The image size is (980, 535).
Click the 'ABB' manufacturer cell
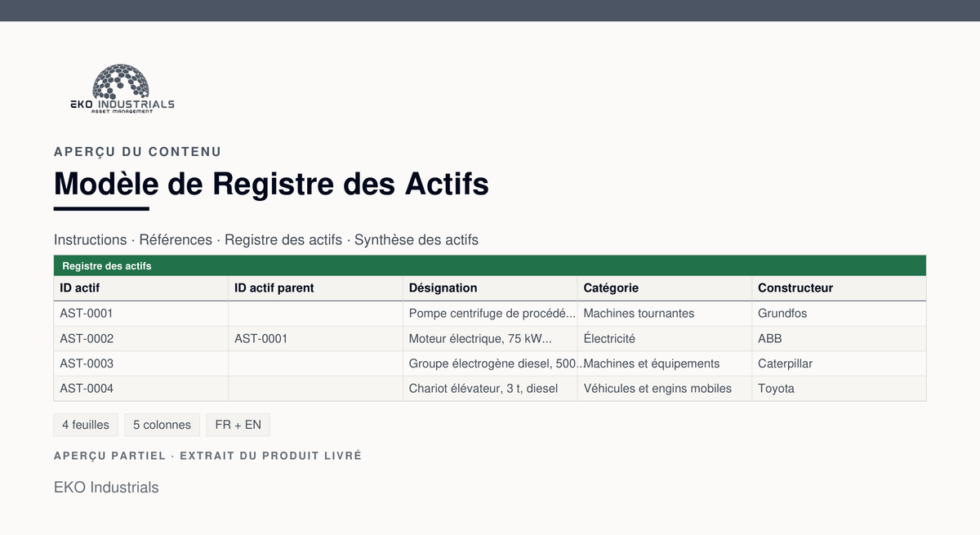[839, 339]
